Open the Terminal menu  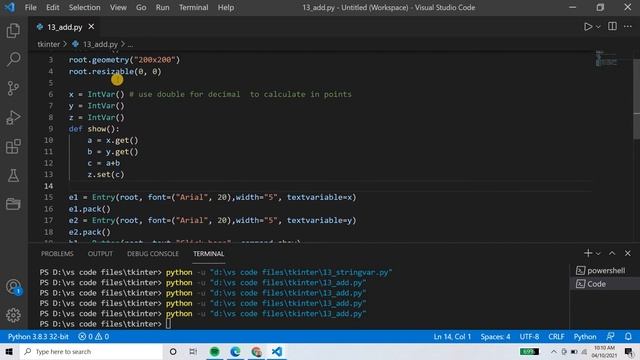pos(193,7)
